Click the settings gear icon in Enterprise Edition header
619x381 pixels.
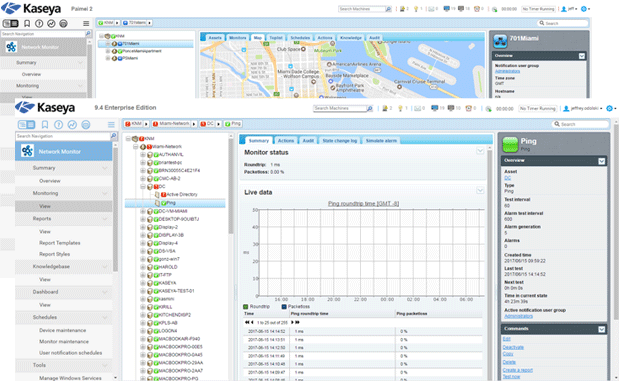point(610,108)
